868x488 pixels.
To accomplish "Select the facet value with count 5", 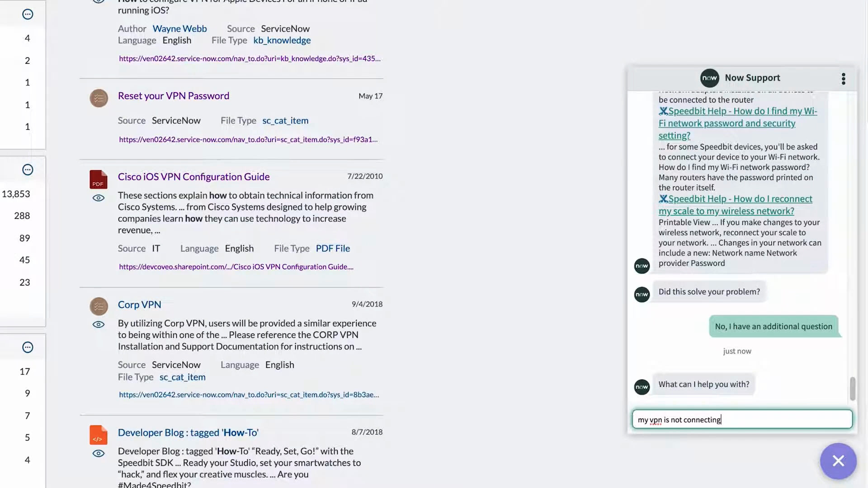I will pyautogui.click(x=27, y=437).
